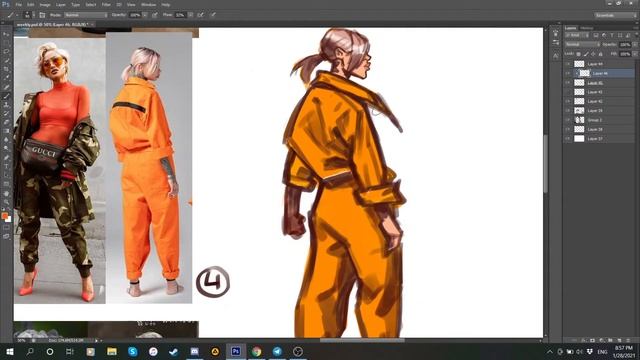The width and height of the screenshot is (640, 360).
Task: Open the Image menu
Action: [x=45, y=4]
